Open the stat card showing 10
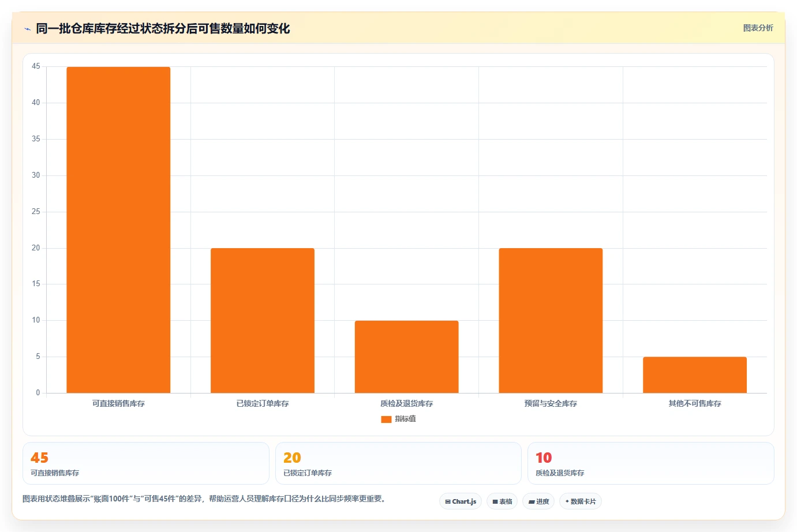 coord(651,463)
